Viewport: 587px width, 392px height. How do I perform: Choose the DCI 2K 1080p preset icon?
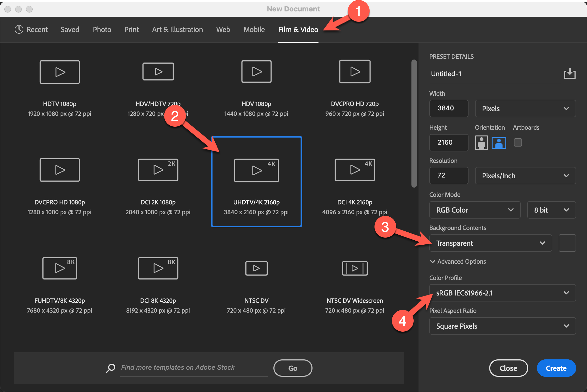tap(158, 170)
